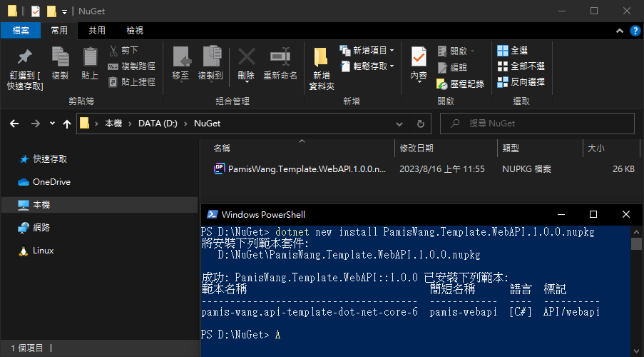The height and width of the screenshot is (357, 644).
Task: Click the 刪除 delete X icon
Action: [x=247, y=57]
